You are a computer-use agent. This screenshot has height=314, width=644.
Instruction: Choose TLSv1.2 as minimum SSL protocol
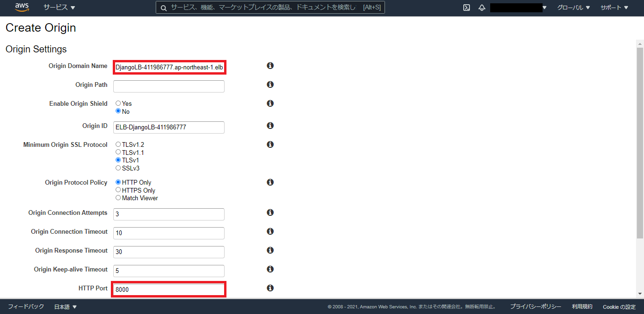tap(118, 144)
